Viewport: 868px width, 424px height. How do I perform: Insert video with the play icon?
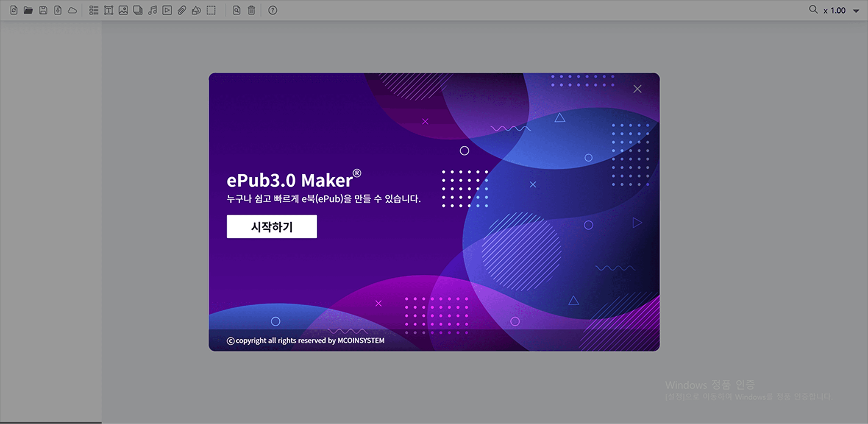click(167, 10)
